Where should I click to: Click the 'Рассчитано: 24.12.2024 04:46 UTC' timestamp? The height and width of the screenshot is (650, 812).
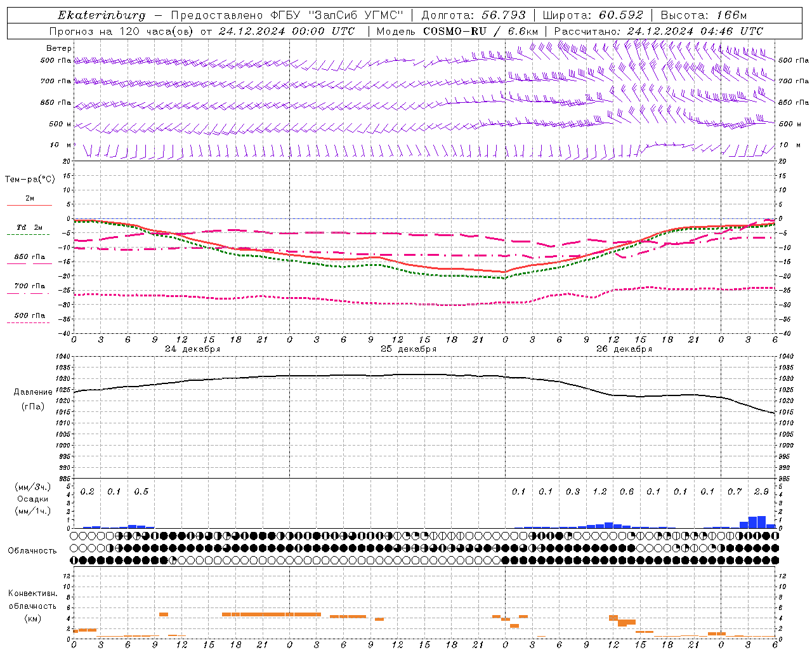click(658, 31)
